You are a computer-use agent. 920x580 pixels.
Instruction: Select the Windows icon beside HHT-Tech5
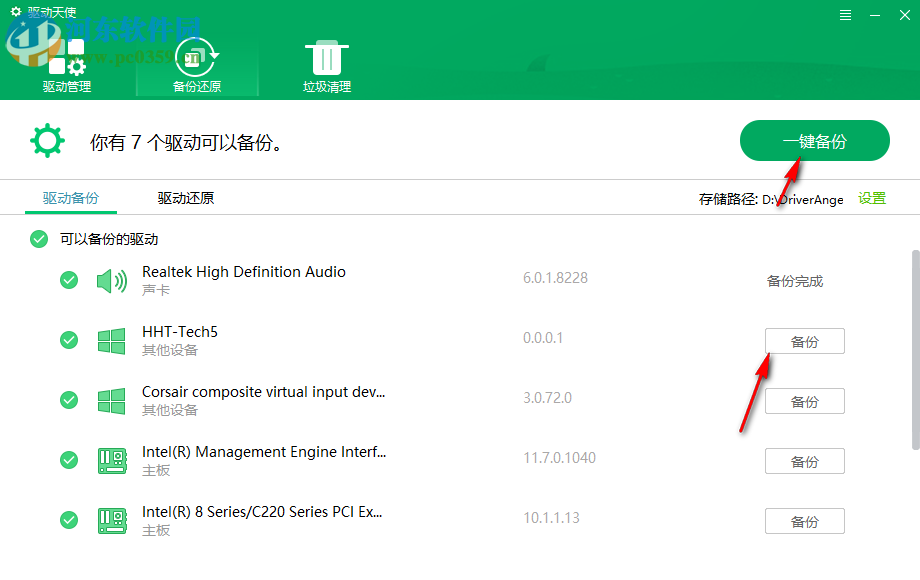coord(110,340)
